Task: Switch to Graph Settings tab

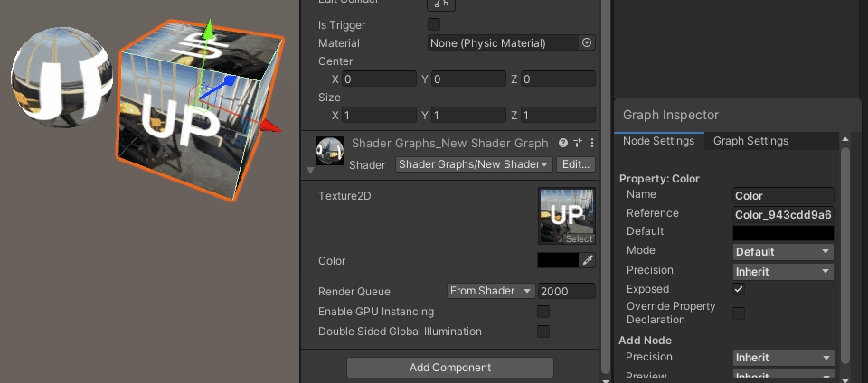Action: 750,141
